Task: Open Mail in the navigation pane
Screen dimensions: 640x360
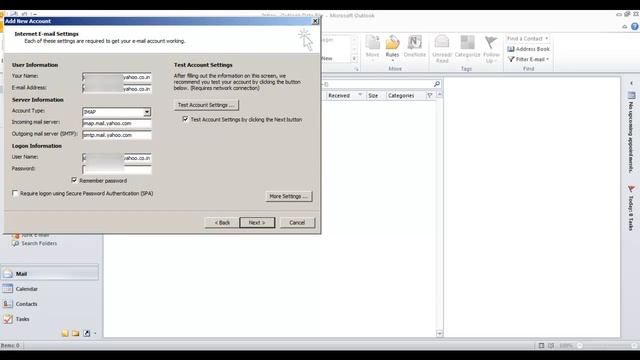Action: click(49, 273)
